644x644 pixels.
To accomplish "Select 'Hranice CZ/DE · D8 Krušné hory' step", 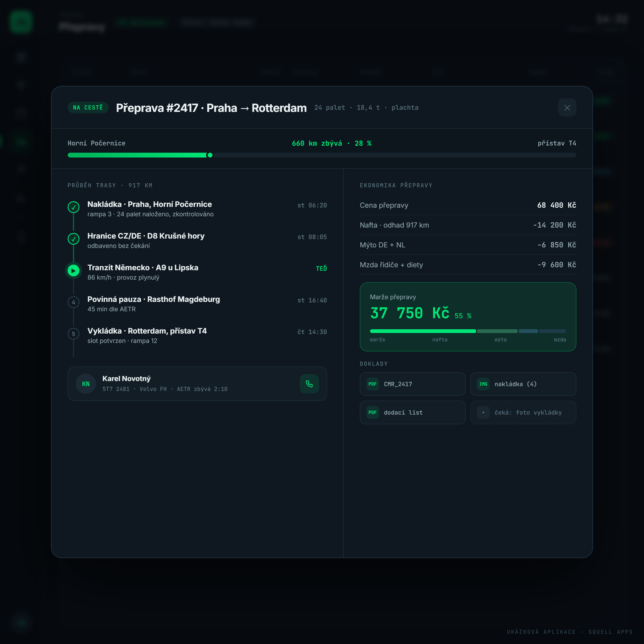I will click(197, 241).
